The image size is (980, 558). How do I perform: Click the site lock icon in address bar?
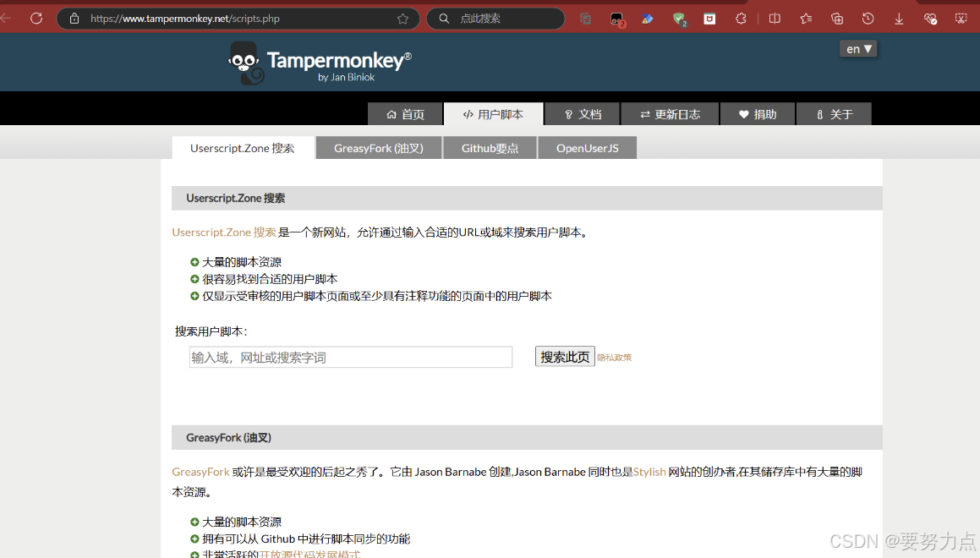click(74, 19)
